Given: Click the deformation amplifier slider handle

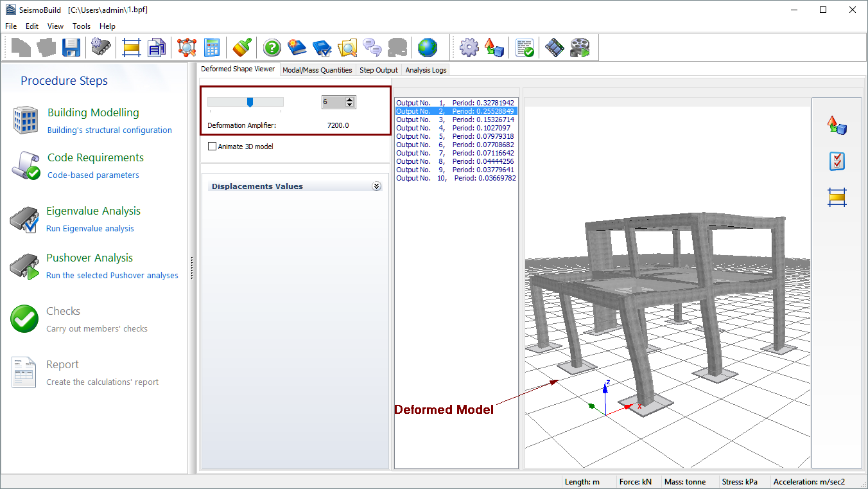Looking at the screenshot, I should click(x=250, y=102).
